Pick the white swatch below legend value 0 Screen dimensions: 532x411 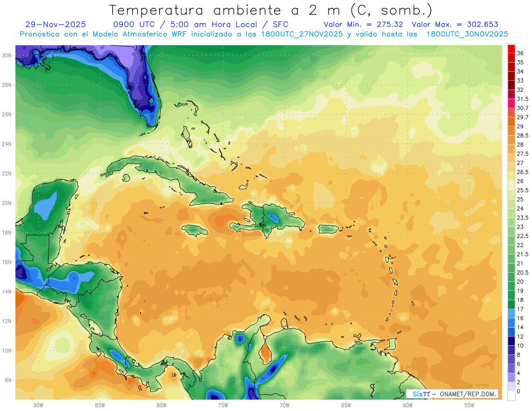pos(511,396)
